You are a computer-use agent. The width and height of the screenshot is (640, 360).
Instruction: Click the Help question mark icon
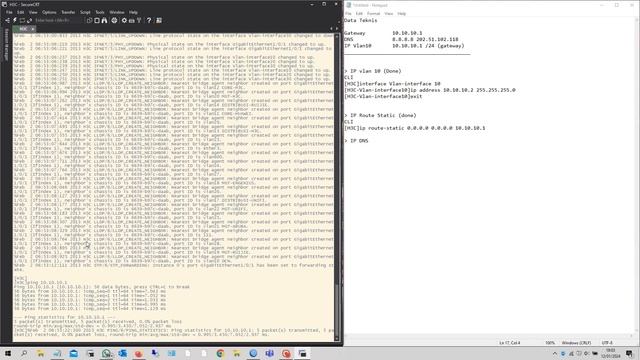149,20
